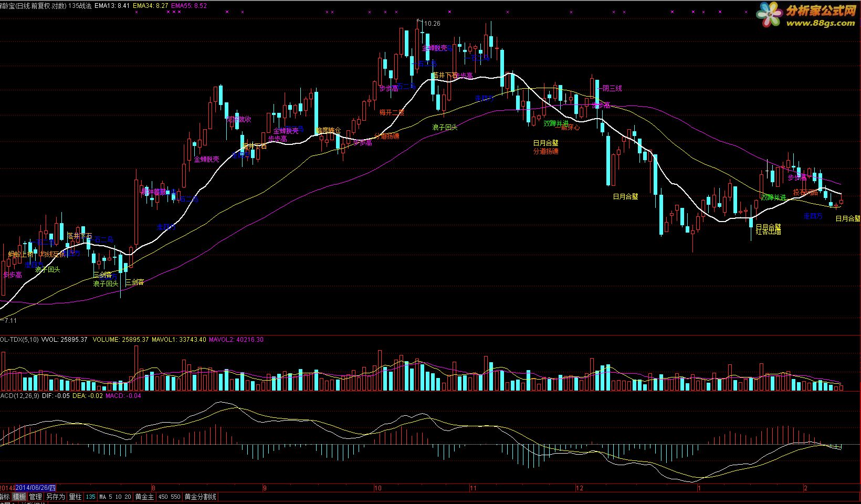Click the 梅开二度 signal label
The image size is (861, 504).
coord(392,112)
